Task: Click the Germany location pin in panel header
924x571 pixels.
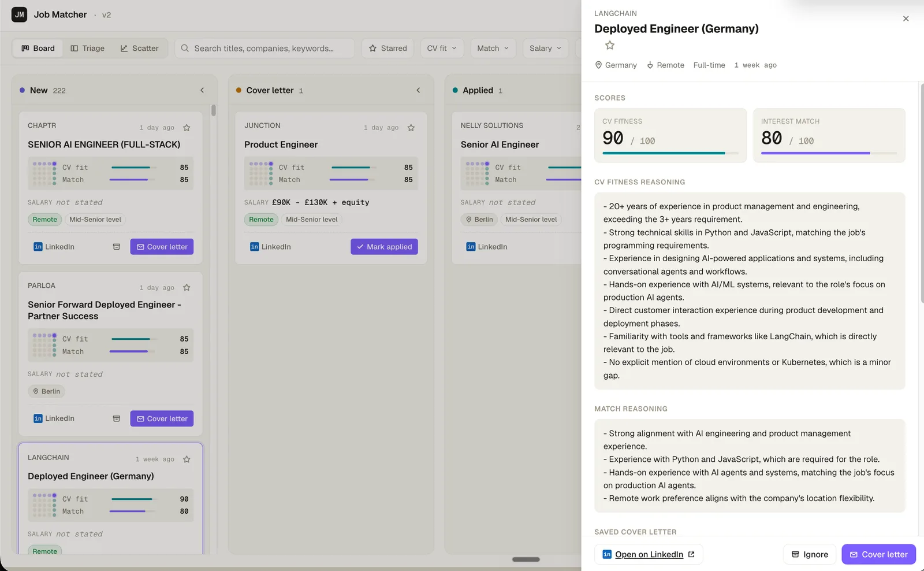Action: pos(598,65)
